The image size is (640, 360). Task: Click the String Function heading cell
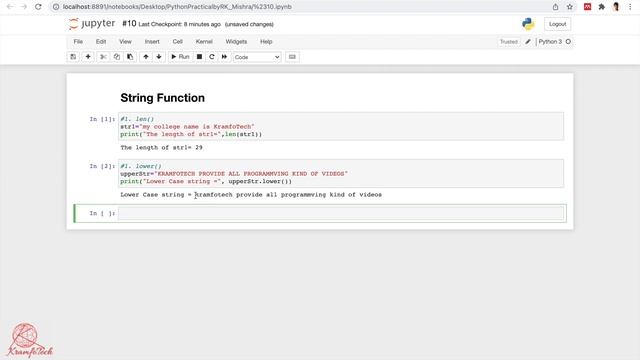(162, 98)
